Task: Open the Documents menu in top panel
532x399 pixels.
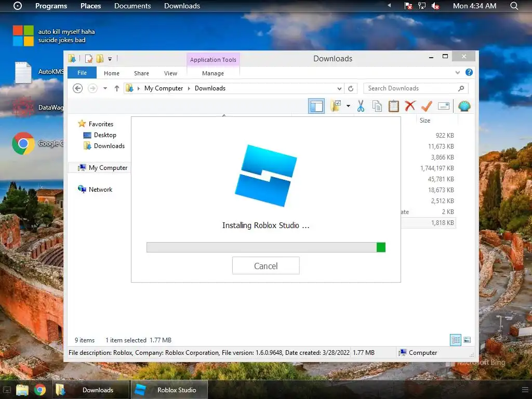Action: (132, 6)
